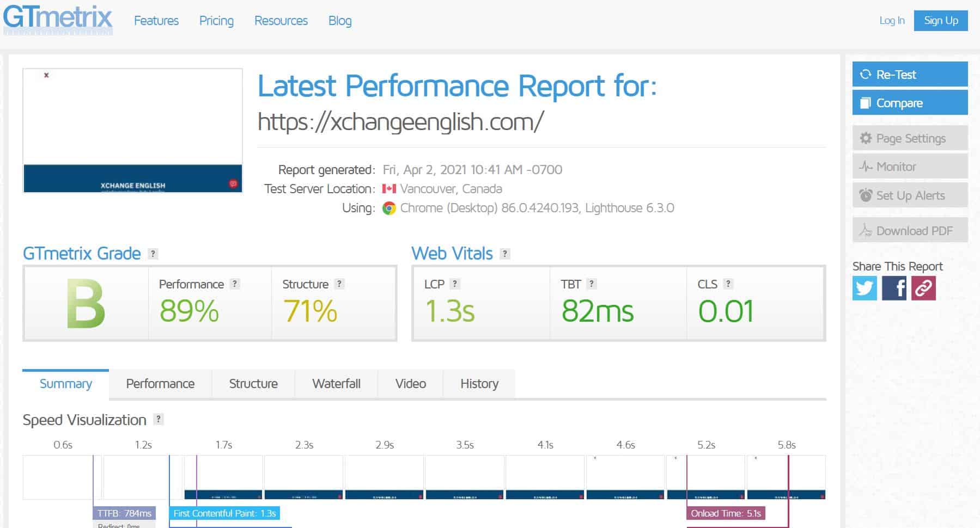Click the Share This Report label
Image resolution: width=980 pixels, height=528 pixels.
click(897, 266)
